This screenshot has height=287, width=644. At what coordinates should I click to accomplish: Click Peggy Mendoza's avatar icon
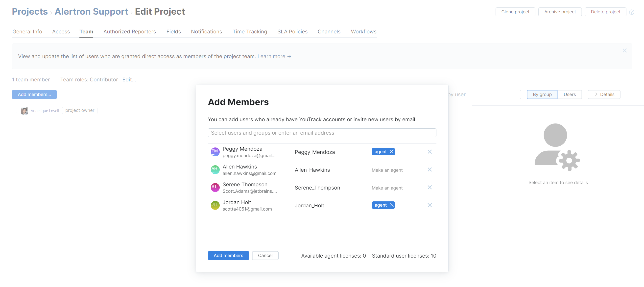pos(215,151)
